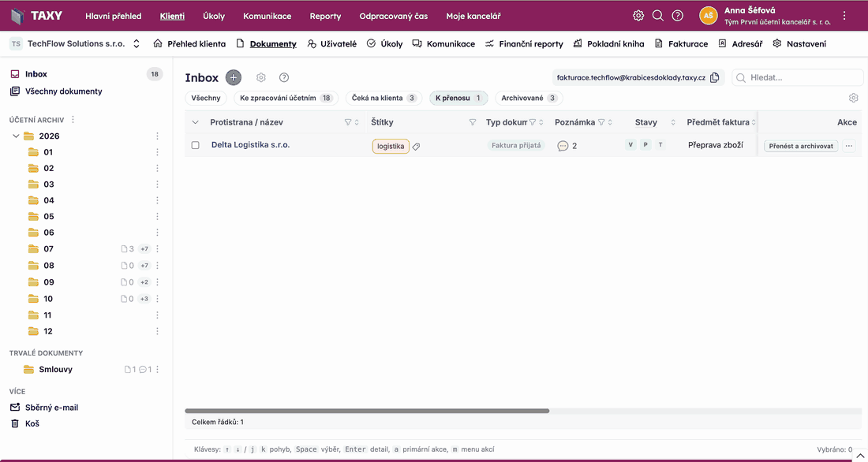
Task: Go to Hlavní přehled in top menu
Action: (x=114, y=16)
